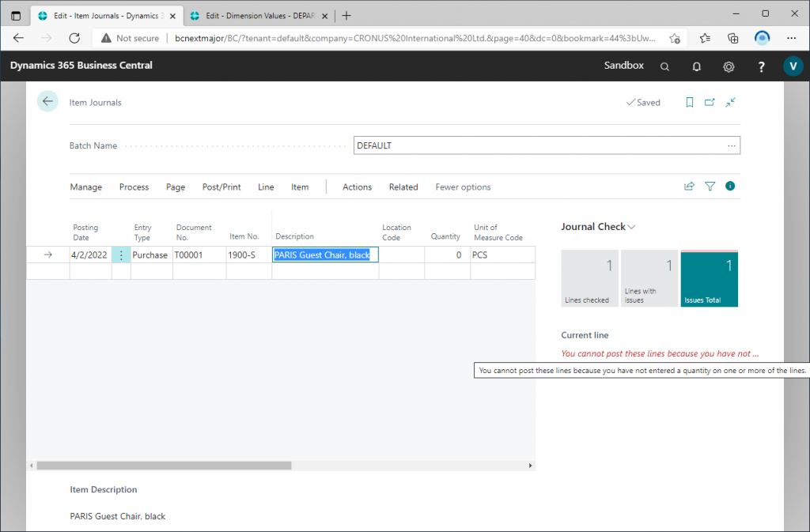Open page in new window icon
Viewport: 810px width, 532px height.
pyautogui.click(x=710, y=102)
